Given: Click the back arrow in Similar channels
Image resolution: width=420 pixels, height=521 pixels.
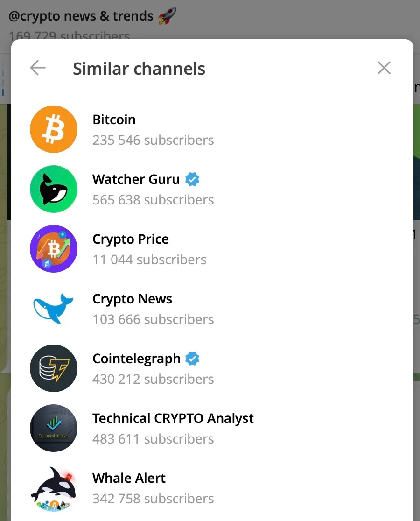Looking at the screenshot, I should click(x=38, y=68).
